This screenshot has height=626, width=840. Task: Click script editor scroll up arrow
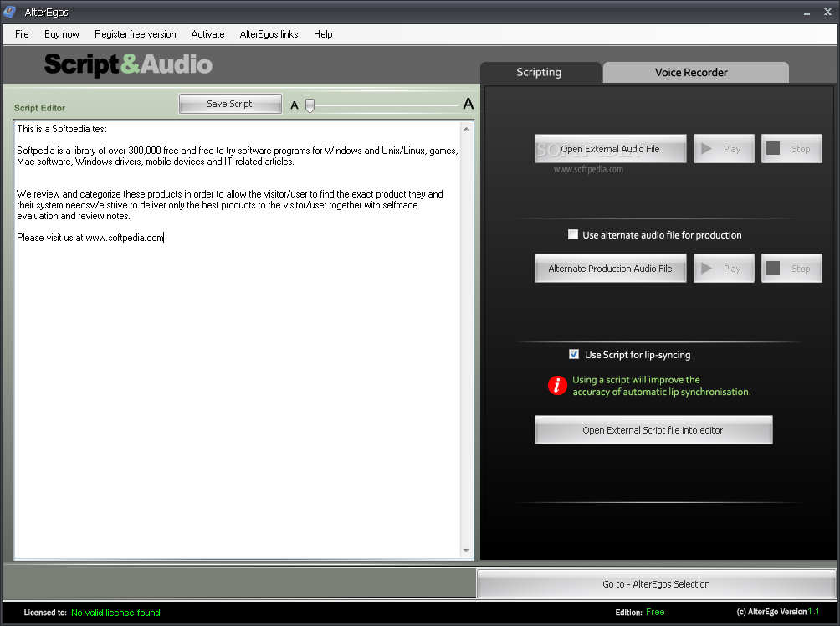coord(466,129)
